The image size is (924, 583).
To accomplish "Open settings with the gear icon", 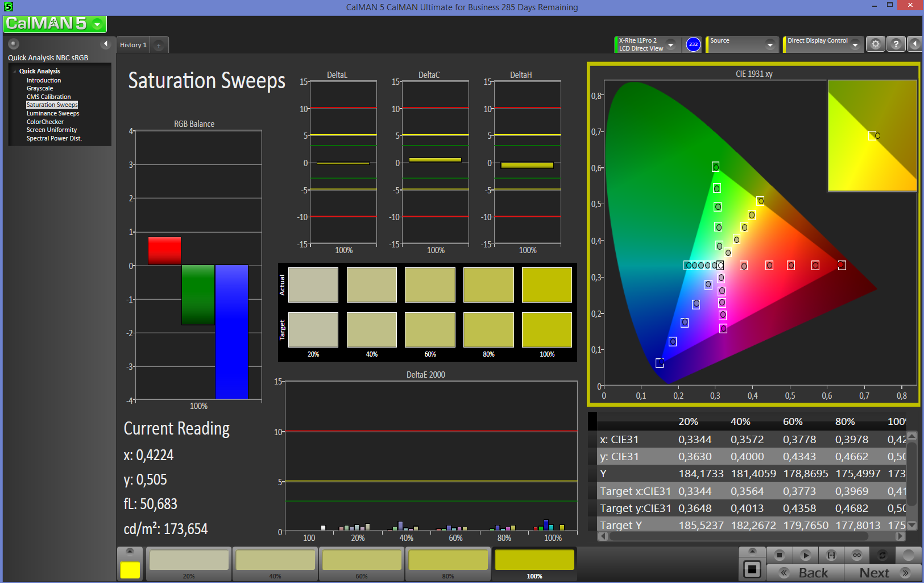I will [876, 44].
